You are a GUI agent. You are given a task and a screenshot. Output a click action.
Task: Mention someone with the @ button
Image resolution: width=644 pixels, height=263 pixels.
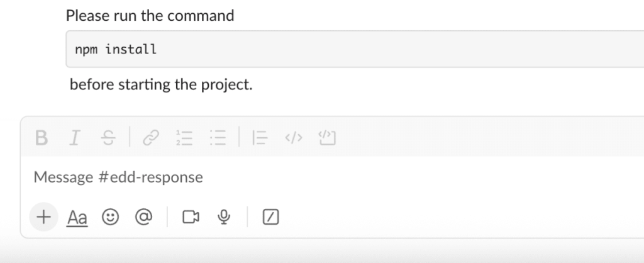144,217
